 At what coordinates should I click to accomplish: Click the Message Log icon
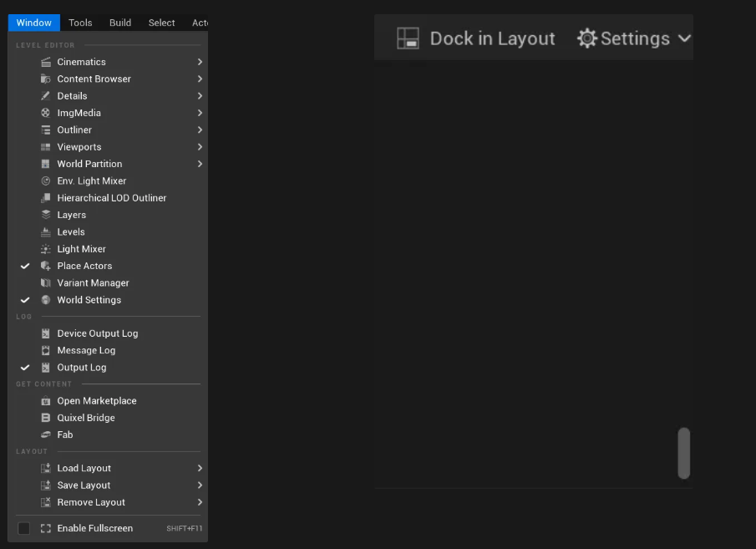46,350
